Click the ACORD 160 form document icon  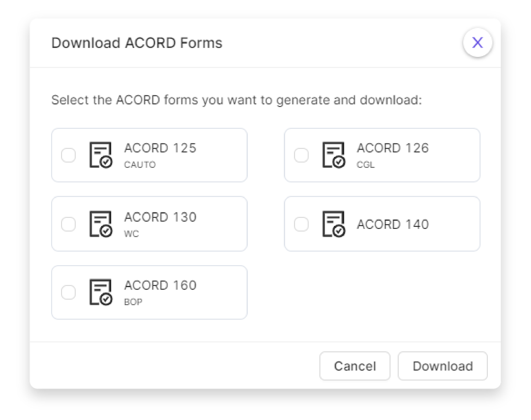click(x=101, y=292)
